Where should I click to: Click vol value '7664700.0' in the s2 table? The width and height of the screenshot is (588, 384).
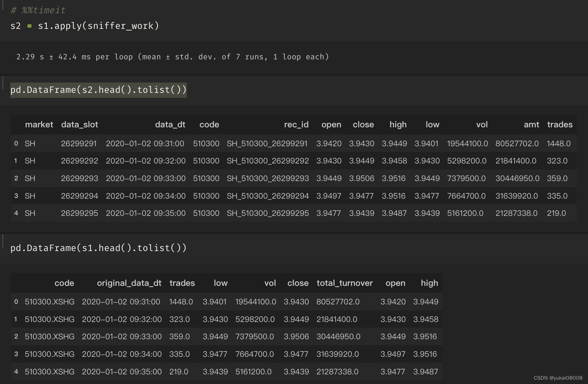(x=467, y=196)
